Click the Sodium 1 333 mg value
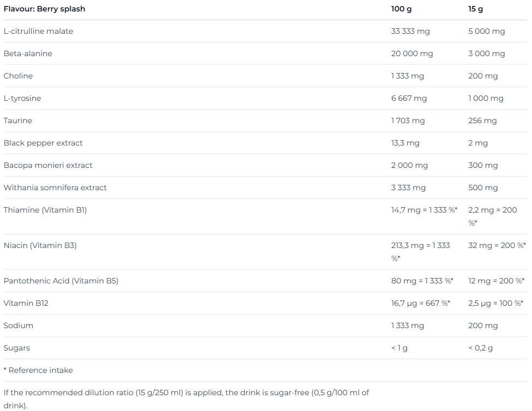This screenshot has width=532, height=411. tap(407, 325)
